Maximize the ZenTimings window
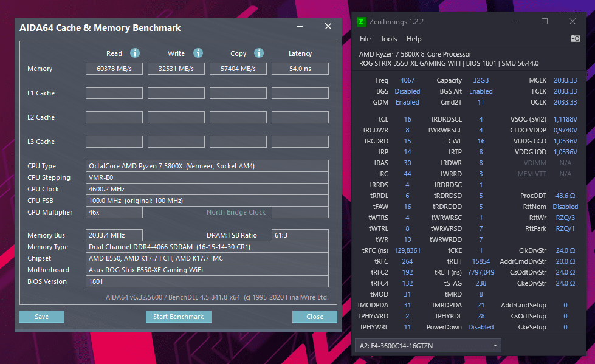 click(545, 21)
